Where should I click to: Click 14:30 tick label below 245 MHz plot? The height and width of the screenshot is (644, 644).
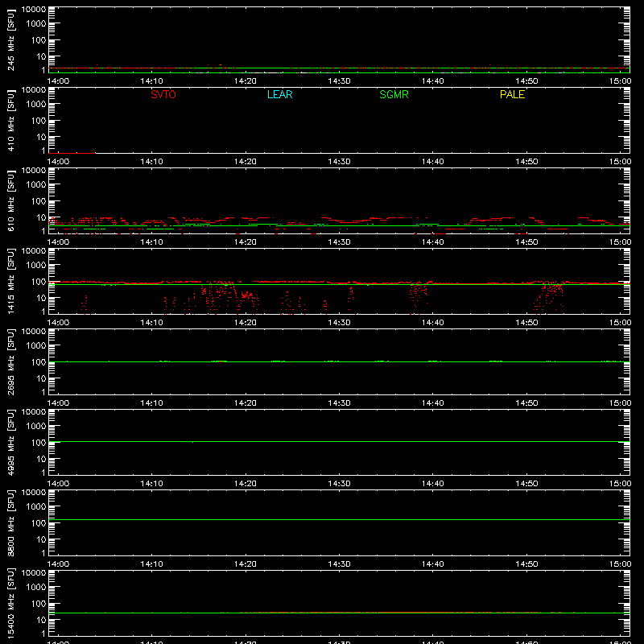[x=339, y=81]
